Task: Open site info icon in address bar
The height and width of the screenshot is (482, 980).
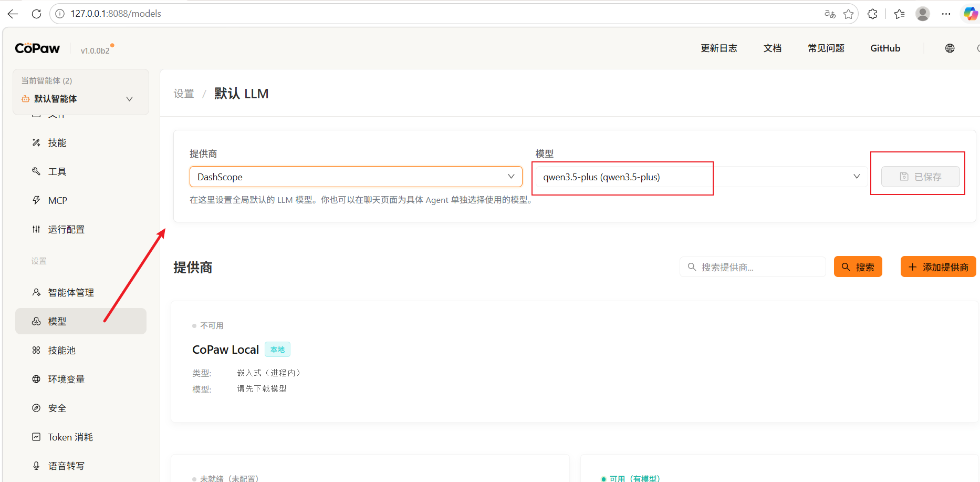Action: tap(60, 14)
